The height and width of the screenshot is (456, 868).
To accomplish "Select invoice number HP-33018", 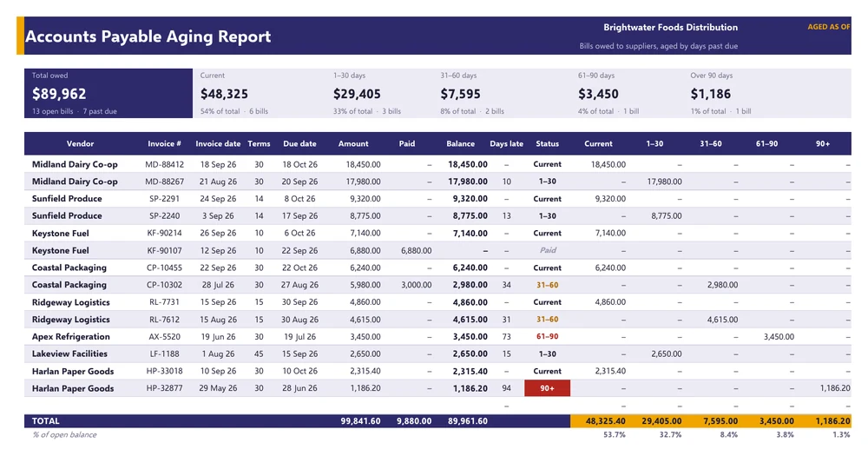I will coord(164,371).
